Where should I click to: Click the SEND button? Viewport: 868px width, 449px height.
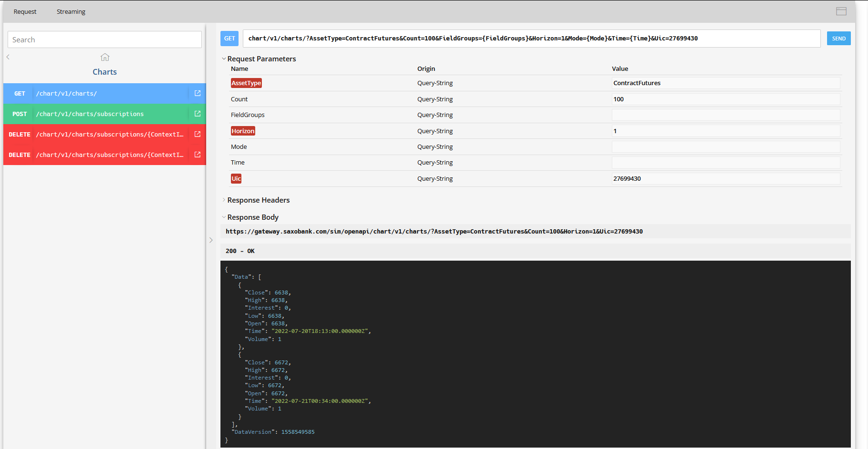838,39
